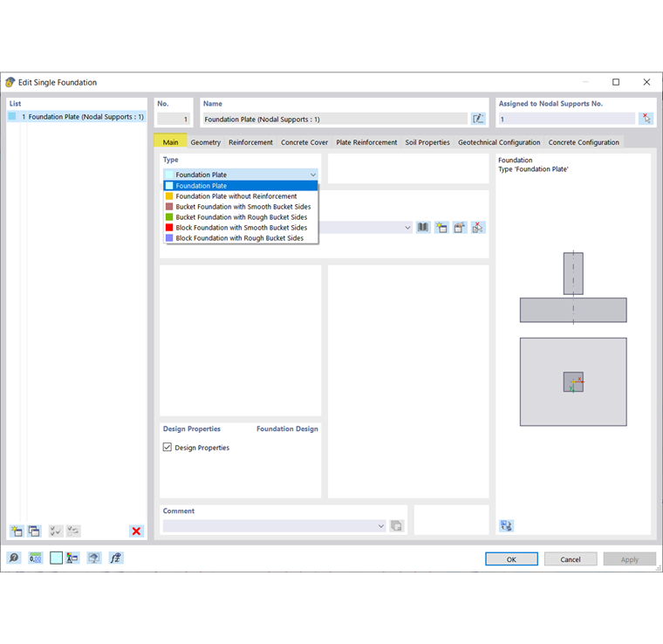Switch to Concrete Configuration tab

584,142
